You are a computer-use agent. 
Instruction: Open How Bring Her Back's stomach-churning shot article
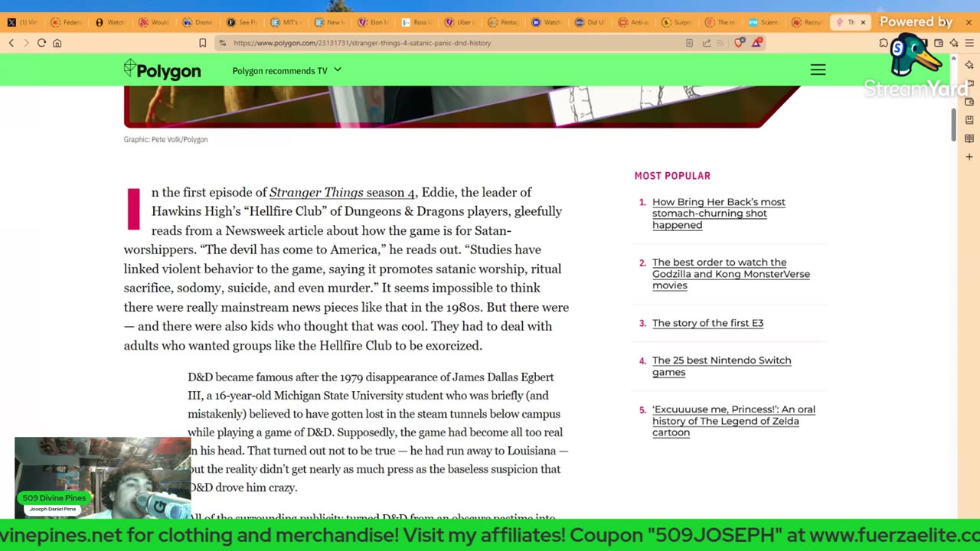(719, 214)
